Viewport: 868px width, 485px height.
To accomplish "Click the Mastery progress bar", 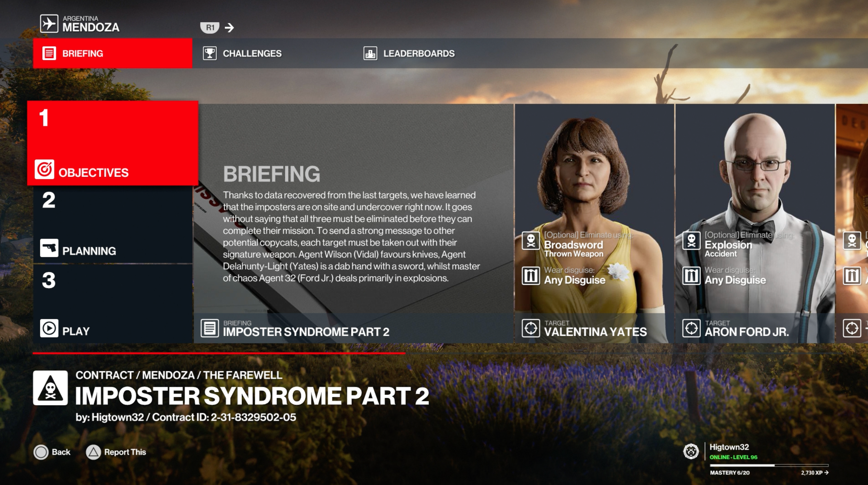I will (x=769, y=465).
